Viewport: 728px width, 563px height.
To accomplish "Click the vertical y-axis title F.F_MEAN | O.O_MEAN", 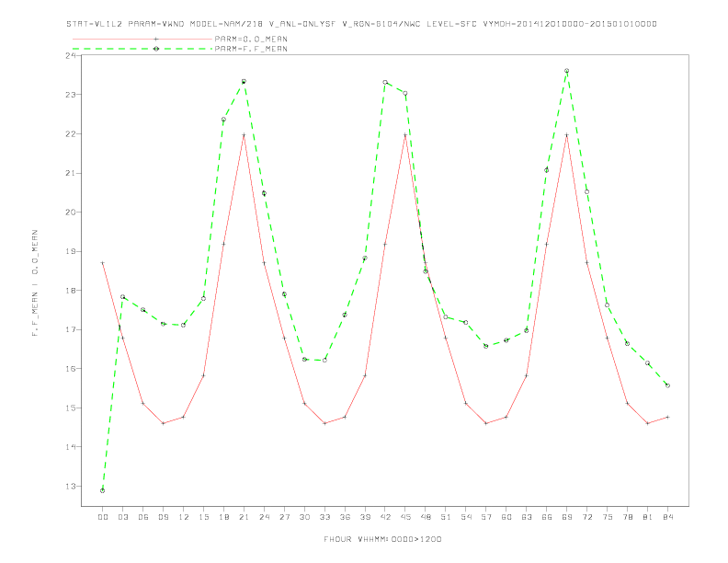I will tap(35, 283).
